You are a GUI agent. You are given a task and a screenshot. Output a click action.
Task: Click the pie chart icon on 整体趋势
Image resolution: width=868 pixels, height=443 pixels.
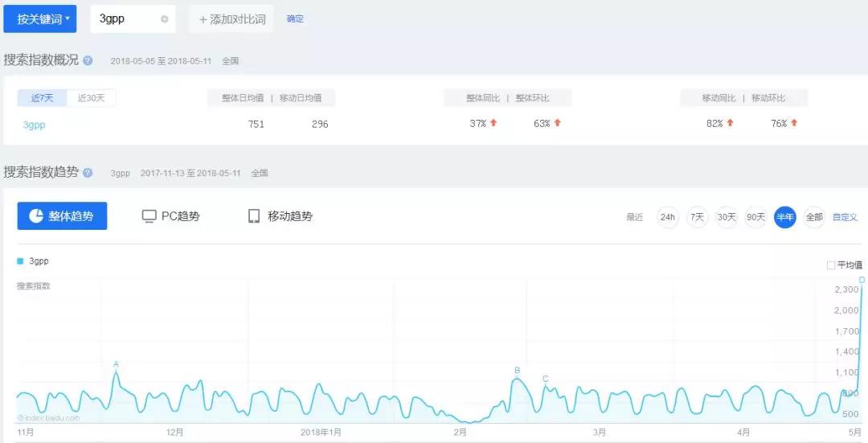click(36, 216)
